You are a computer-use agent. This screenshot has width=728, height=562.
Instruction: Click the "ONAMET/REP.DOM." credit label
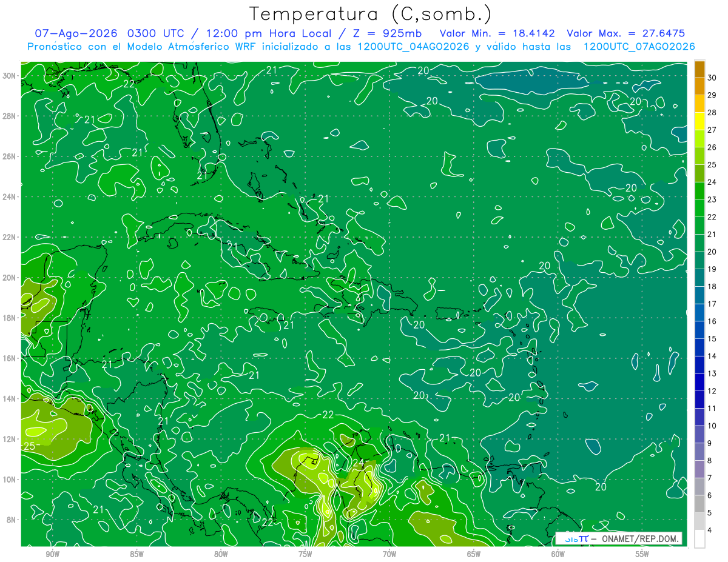(x=641, y=539)
